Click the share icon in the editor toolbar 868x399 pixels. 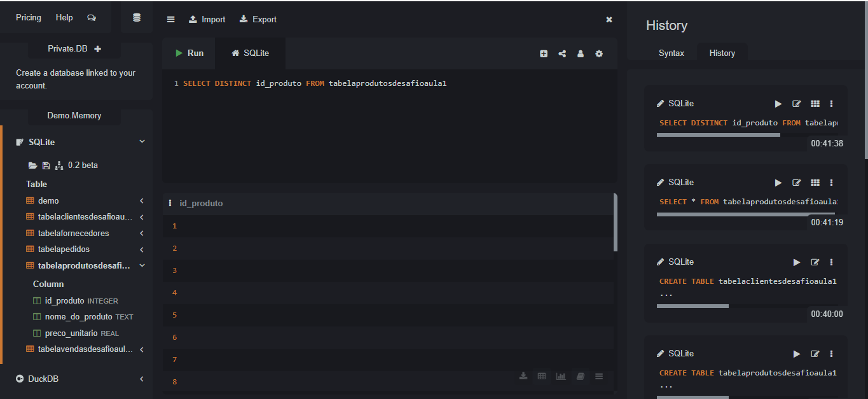tap(562, 54)
